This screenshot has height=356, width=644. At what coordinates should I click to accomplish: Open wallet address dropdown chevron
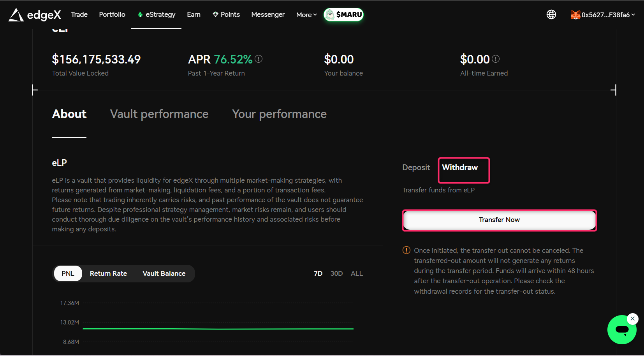point(633,15)
